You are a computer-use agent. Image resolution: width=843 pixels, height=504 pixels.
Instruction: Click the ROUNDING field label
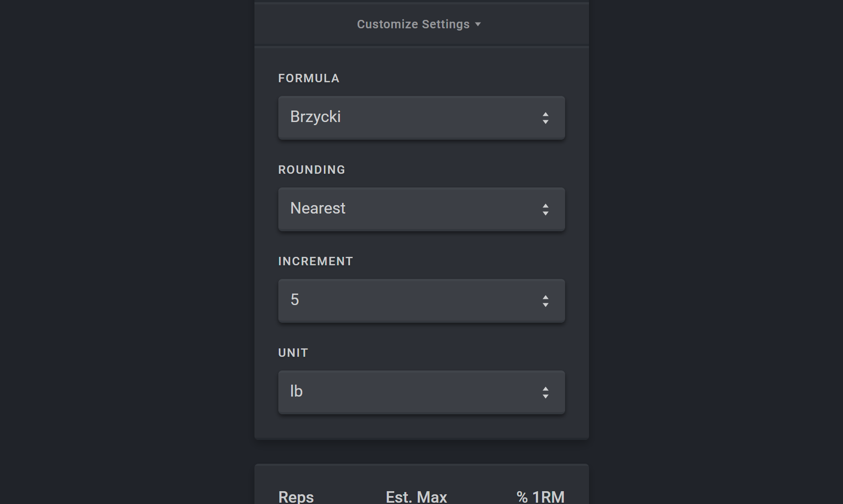(x=312, y=170)
